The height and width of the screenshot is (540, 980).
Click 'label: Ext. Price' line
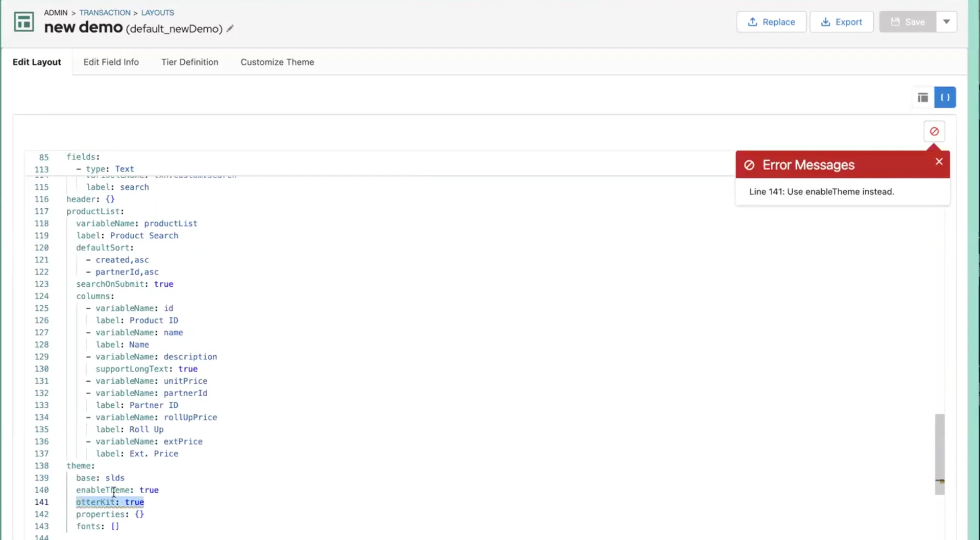click(137, 454)
